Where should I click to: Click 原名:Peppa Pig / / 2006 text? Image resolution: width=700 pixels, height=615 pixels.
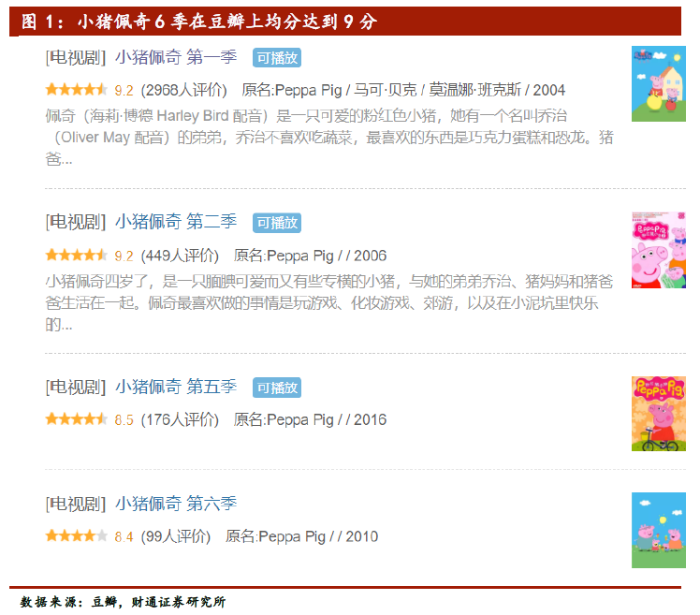pos(310,256)
